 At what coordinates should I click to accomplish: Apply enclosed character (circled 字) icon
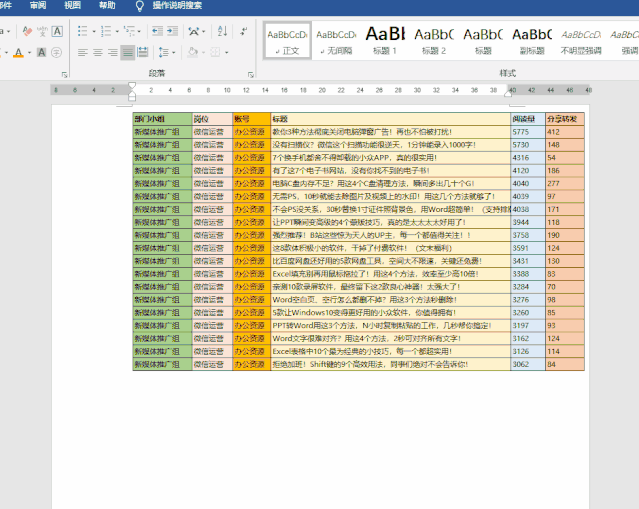click(x=57, y=53)
